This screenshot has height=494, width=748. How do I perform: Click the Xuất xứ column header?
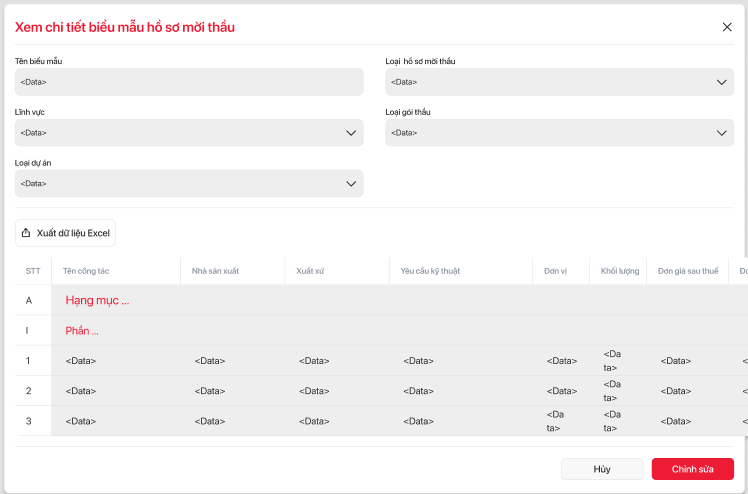[x=313, y=271]
